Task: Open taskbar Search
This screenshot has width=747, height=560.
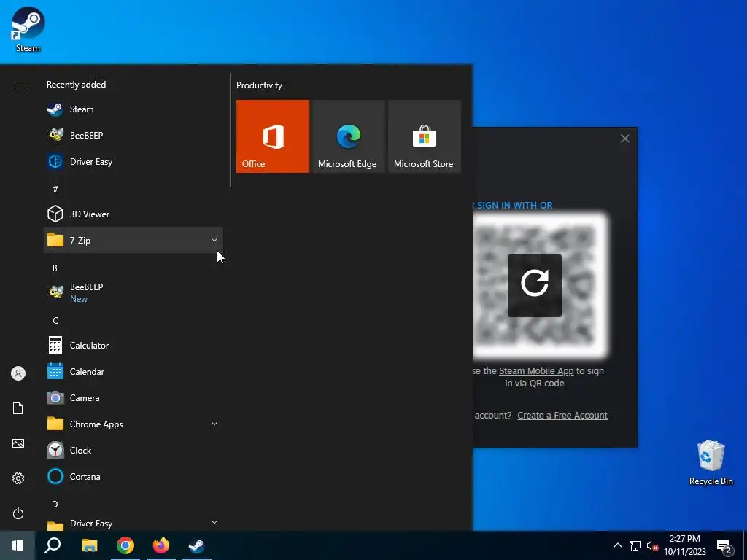Action: [x=53, y=545]
